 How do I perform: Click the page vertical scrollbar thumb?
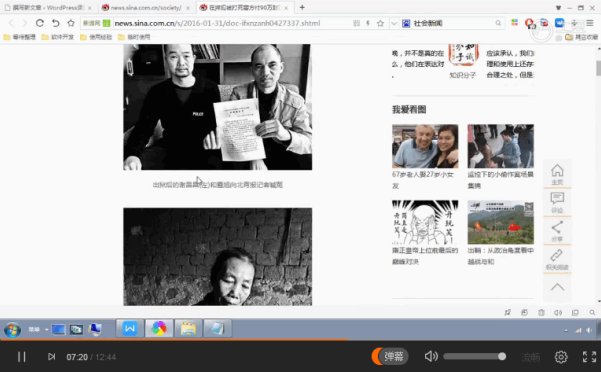(598, 68)
